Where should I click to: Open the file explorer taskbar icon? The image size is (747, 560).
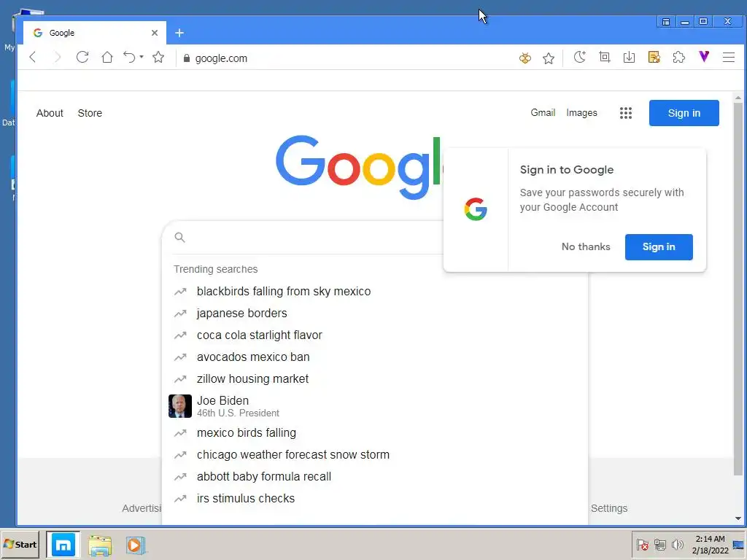click(100, 545)
